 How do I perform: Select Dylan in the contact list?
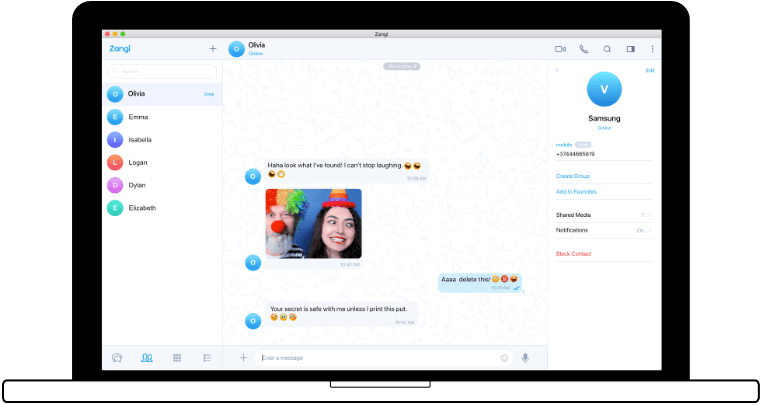[x=162, y=185]
